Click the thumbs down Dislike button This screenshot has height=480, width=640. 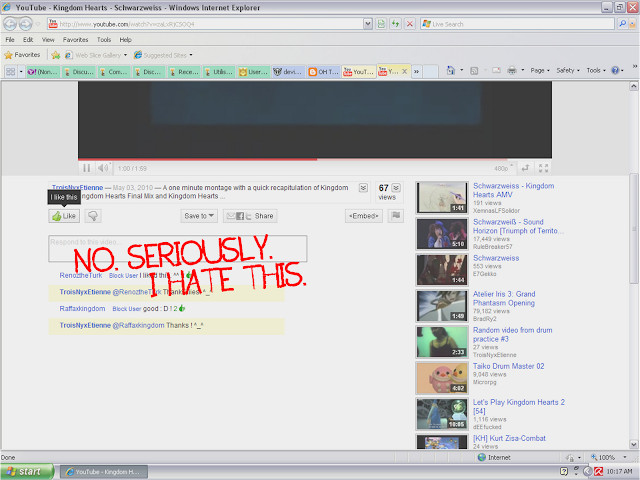[93, 216]
